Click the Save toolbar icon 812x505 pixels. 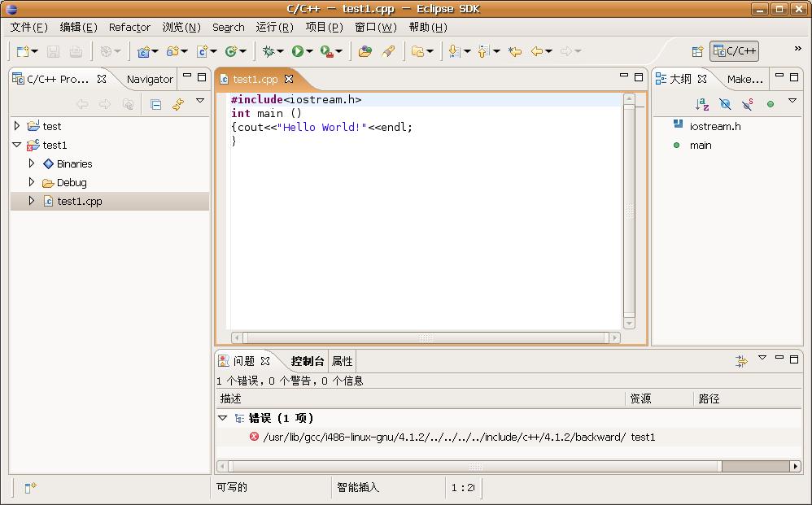(53, 51)
